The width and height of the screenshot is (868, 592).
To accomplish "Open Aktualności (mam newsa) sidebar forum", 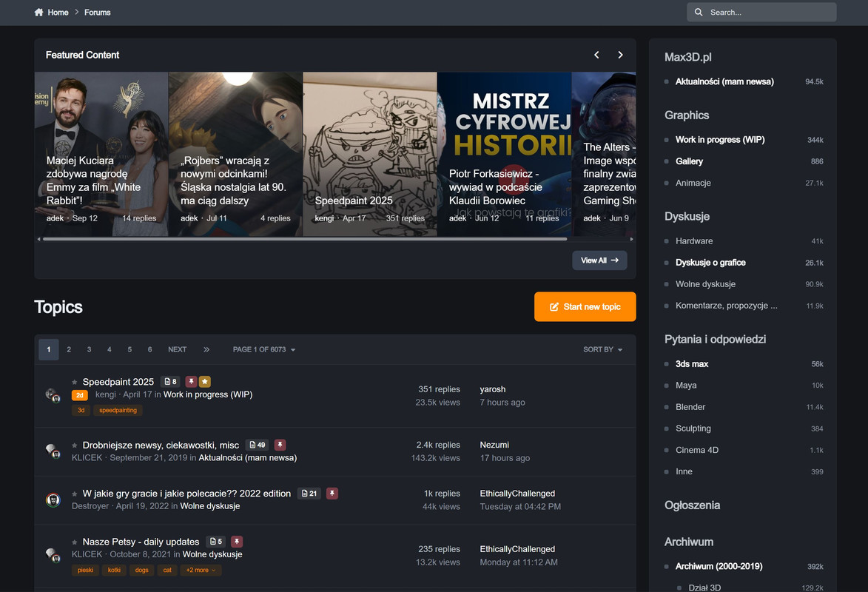I will point(724,81).
